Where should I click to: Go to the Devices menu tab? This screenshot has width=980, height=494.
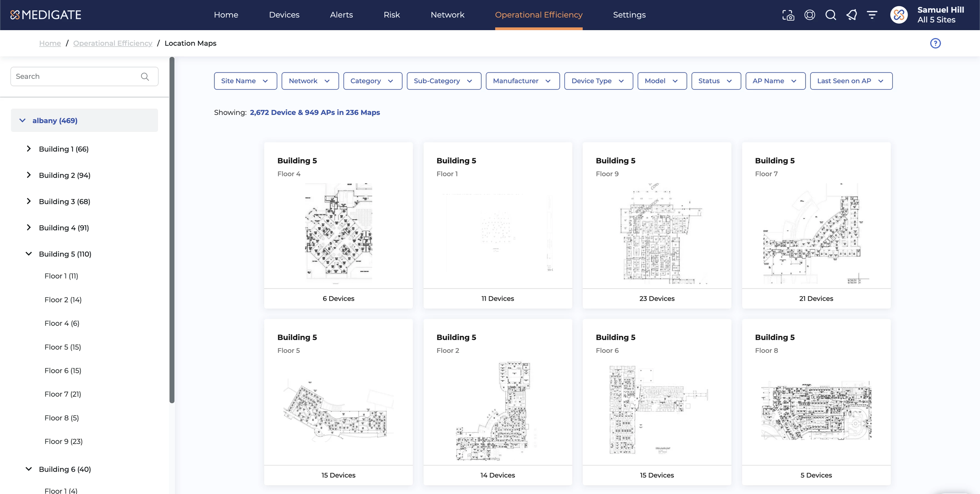click(x=284, y=15)
